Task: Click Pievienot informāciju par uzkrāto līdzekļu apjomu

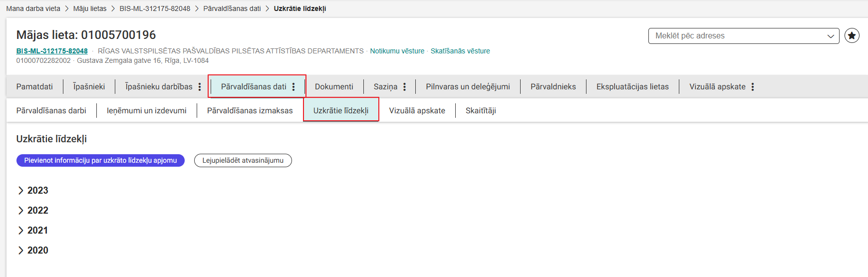Action: [x=100, y=161]
